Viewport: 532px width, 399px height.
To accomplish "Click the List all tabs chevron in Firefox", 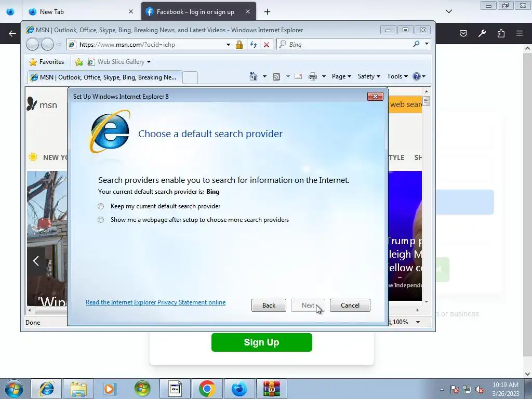I will 448,11.
